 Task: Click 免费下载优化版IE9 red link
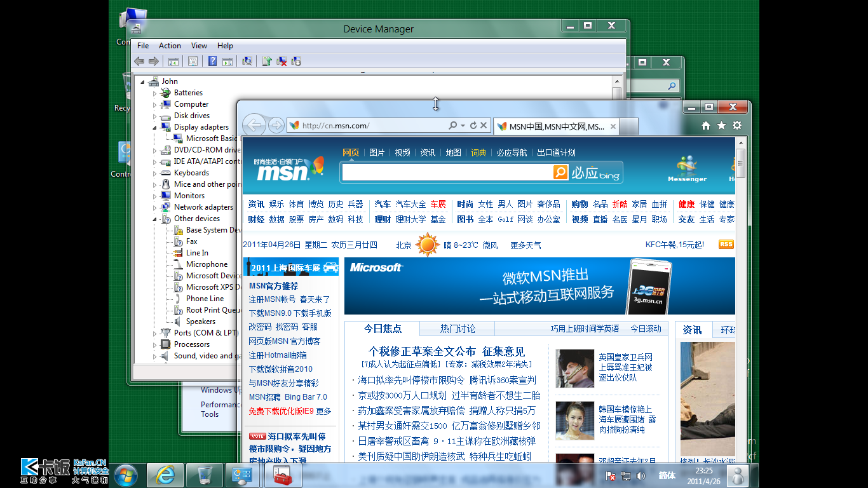[281, 411]
